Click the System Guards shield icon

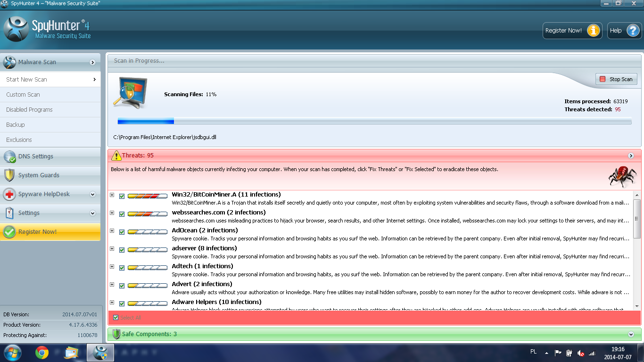tap(9, 175)
